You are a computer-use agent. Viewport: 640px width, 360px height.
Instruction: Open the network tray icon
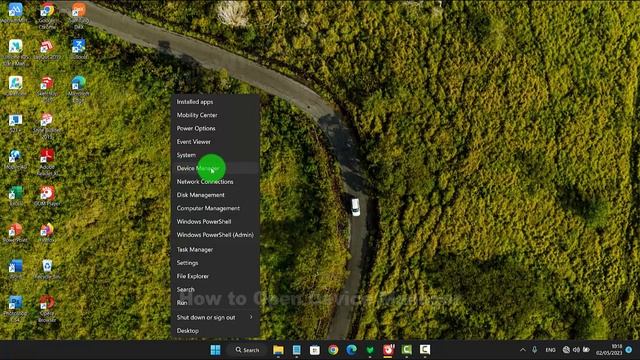click(566, 350)
